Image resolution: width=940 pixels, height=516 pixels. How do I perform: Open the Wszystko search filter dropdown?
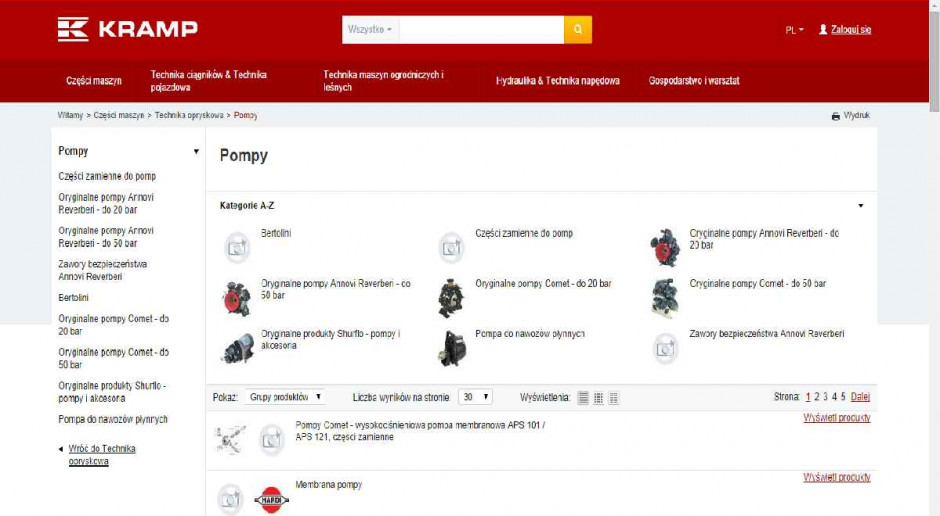click(x=370, y=29)
